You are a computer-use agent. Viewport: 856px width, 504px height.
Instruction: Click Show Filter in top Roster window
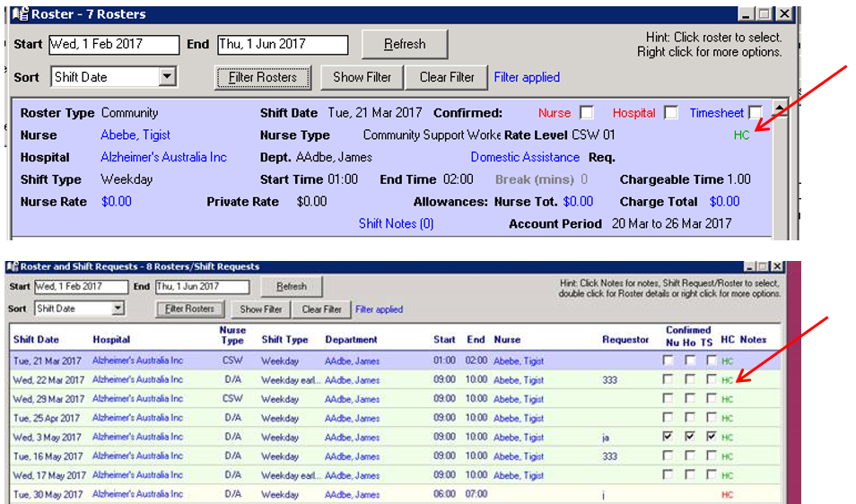[x=362, y=77]
